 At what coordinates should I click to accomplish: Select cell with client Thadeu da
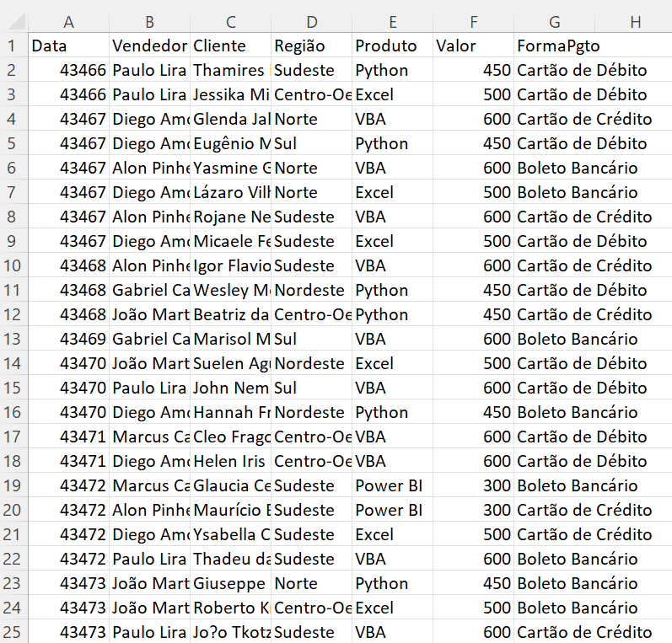(x=230, y=559)
